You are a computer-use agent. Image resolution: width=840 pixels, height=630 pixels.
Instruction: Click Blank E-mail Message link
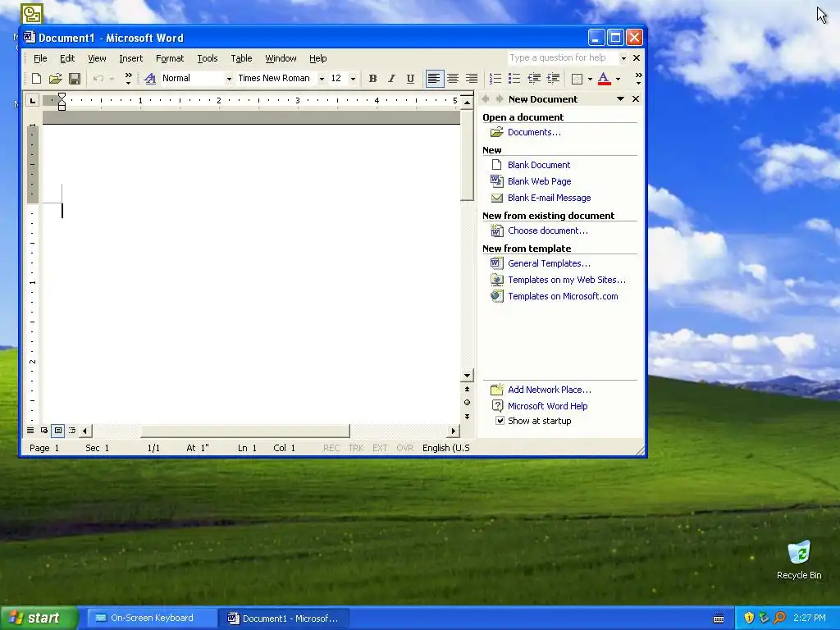pyautogui.click(x=549, y=198)
